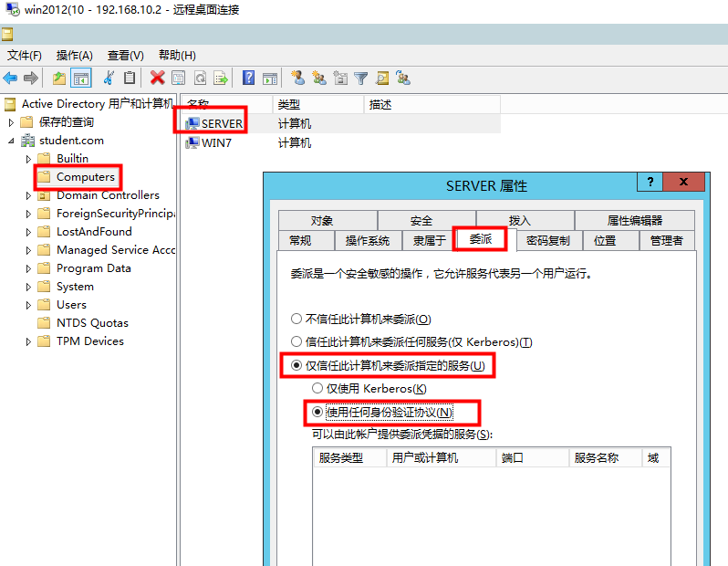Image resolution: width=728 pixels, height=566 pixels.
Task: Sort by the 服务类型 column header
Action: tap(350, 458)
